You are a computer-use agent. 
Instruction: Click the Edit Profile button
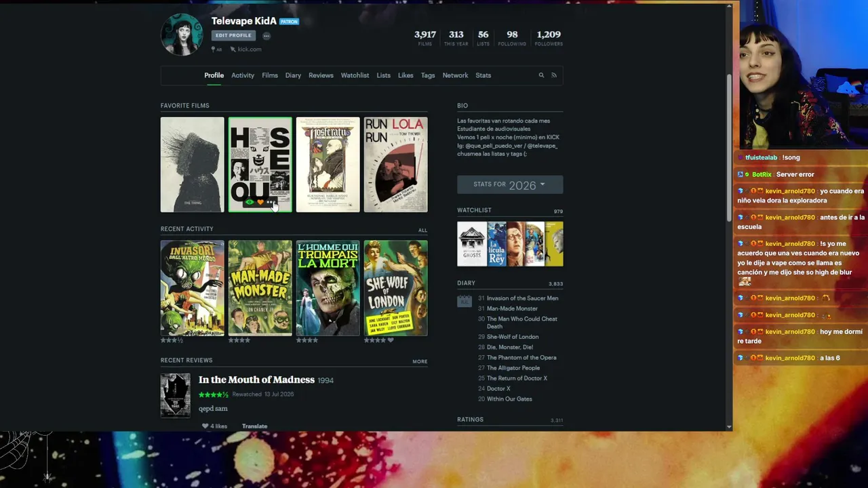[233, 35]
